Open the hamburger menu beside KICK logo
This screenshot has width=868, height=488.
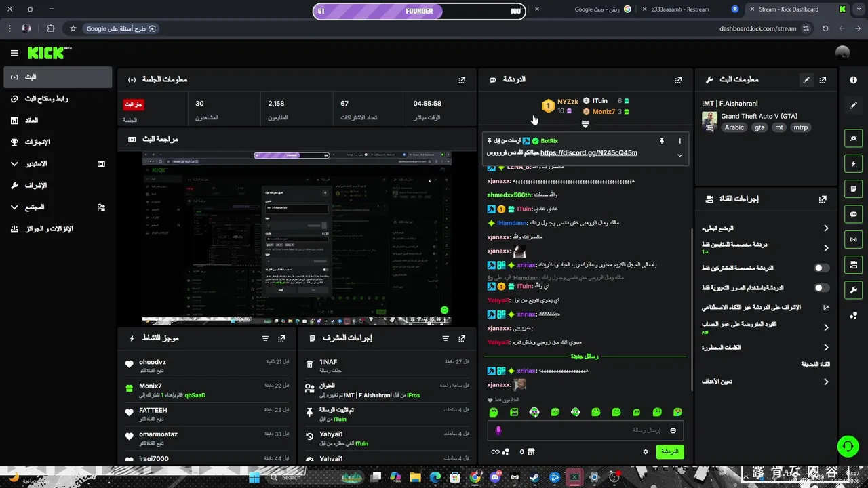14,53
